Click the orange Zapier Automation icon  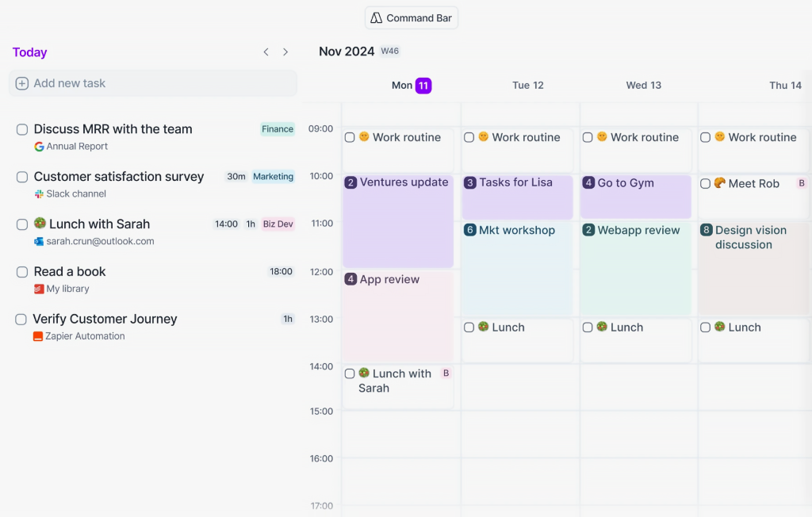point(38,336)
